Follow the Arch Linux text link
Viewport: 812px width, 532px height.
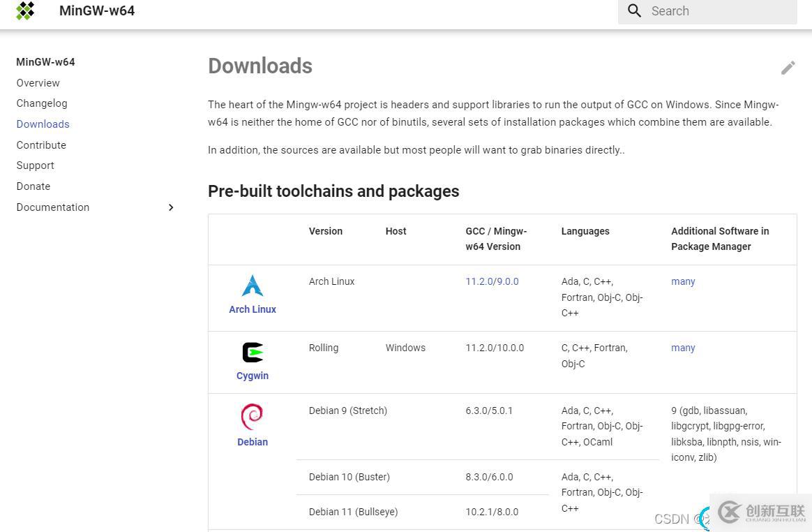point(253,309)
